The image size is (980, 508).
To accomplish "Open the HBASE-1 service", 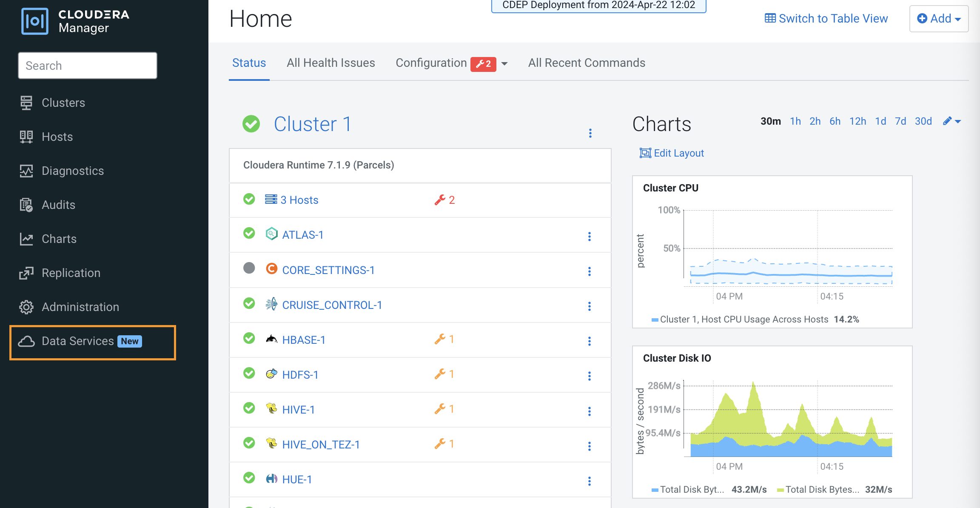I will point(304,340).
